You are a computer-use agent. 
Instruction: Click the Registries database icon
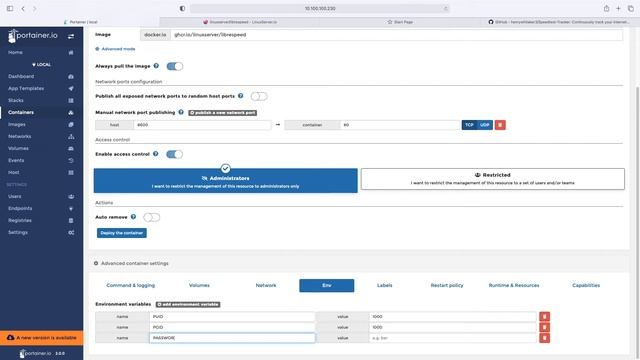tap(71, 220)
